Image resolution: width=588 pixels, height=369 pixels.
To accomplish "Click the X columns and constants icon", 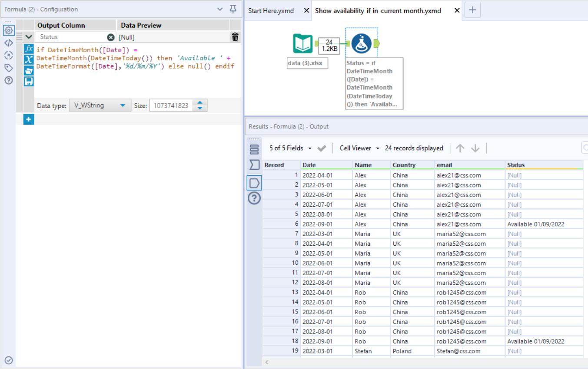I will coord(29,59).
